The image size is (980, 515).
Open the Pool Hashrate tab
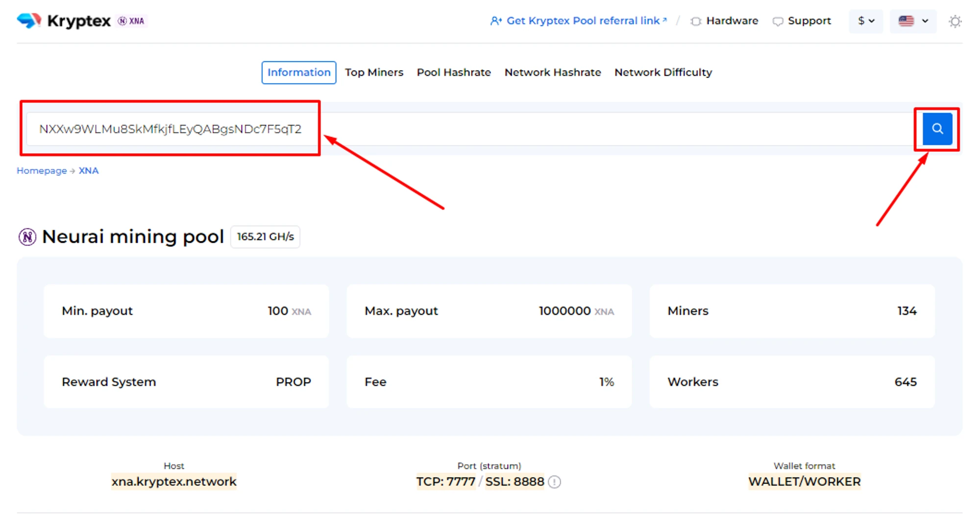(454, 72)
